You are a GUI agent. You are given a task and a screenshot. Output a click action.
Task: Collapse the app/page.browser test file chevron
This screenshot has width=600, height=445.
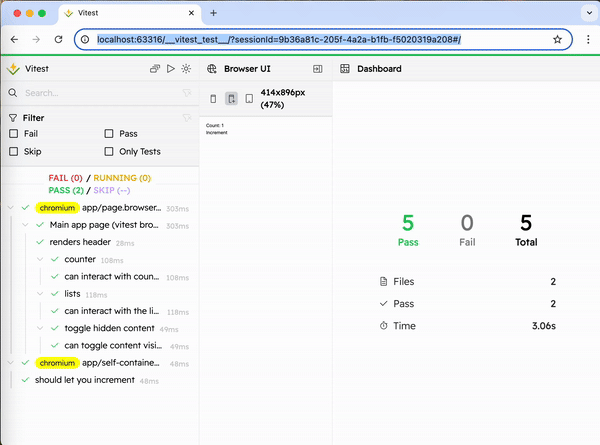(10, 208)
